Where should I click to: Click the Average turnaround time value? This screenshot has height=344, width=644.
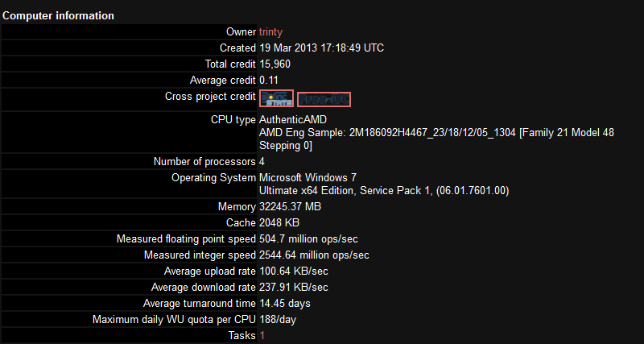[x=284, y=303]
